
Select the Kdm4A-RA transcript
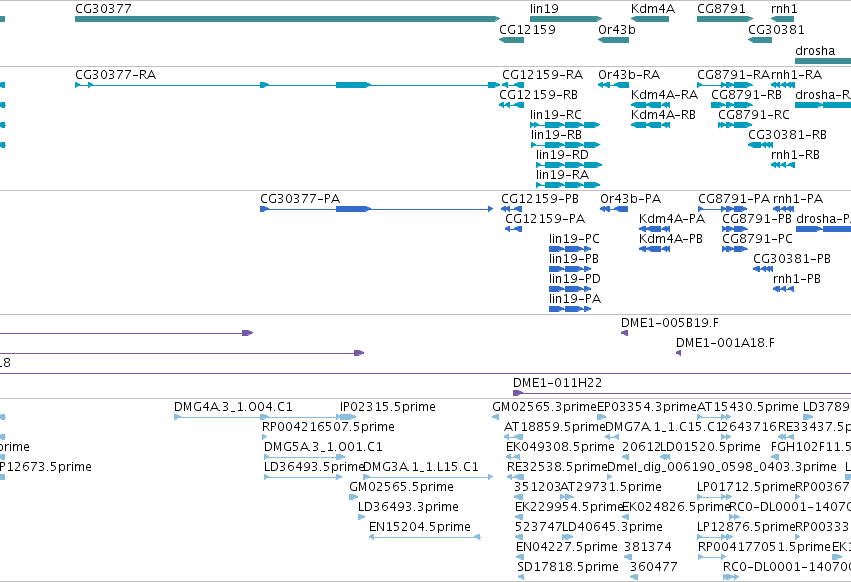coord(650,105)
